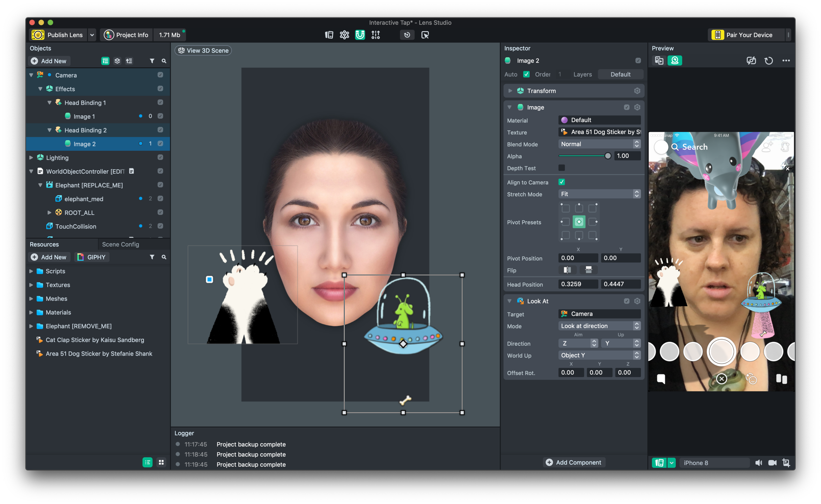
Task: Open the GIPHY resource browser
Action: [x=91, y=257]
